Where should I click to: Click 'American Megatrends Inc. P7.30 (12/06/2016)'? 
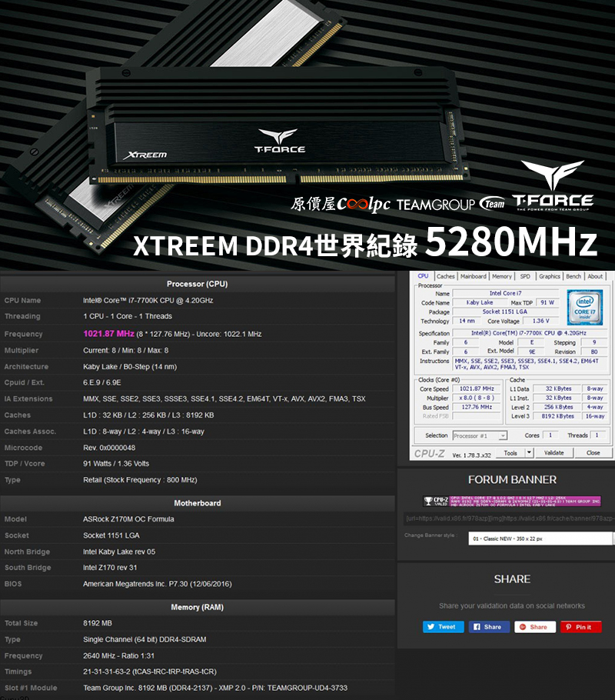(158, 584)
